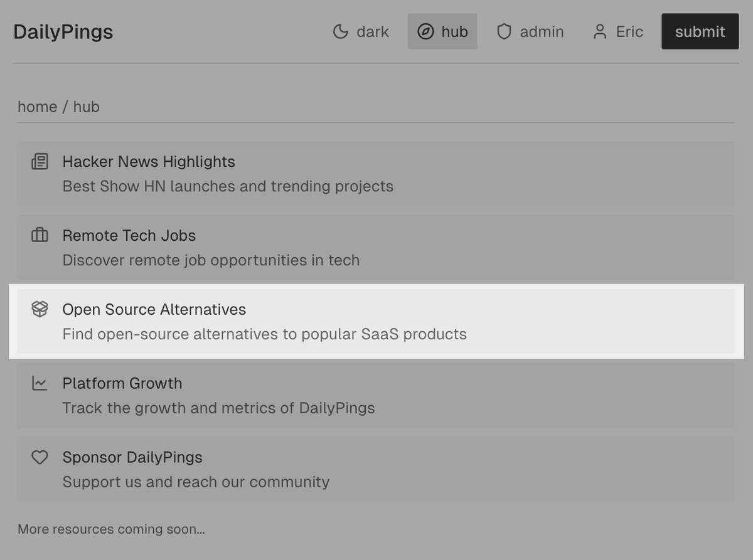Click 'Discover remote job opportunities in tech'
Image resolution: width=753 pixels, height=560 pixels.
point(211,260)
